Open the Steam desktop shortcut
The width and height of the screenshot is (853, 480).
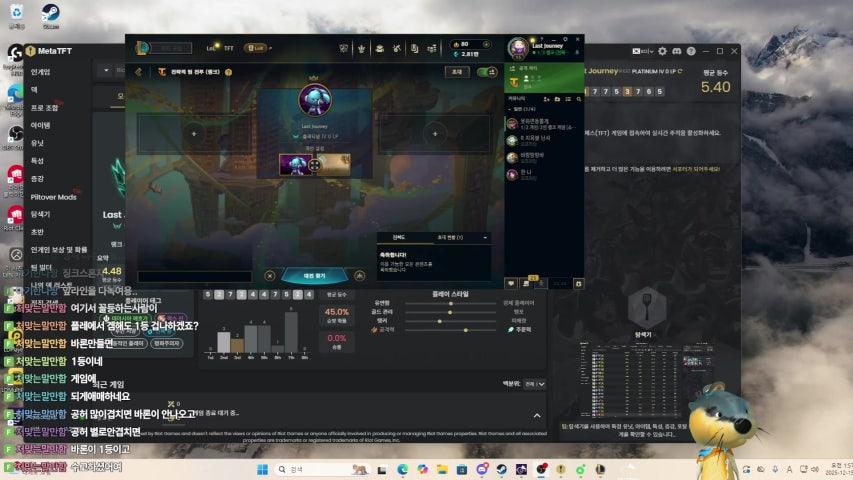(x=51, y=16)
